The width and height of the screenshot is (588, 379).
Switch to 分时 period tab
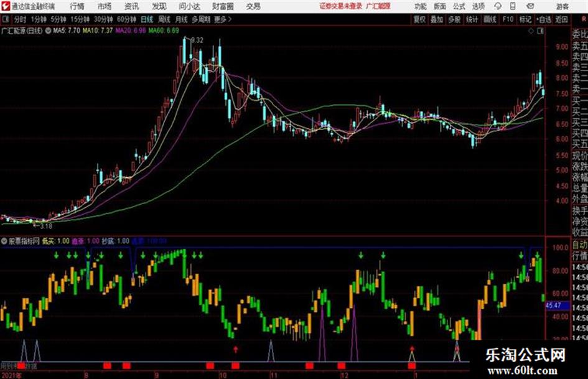point(21,19)
